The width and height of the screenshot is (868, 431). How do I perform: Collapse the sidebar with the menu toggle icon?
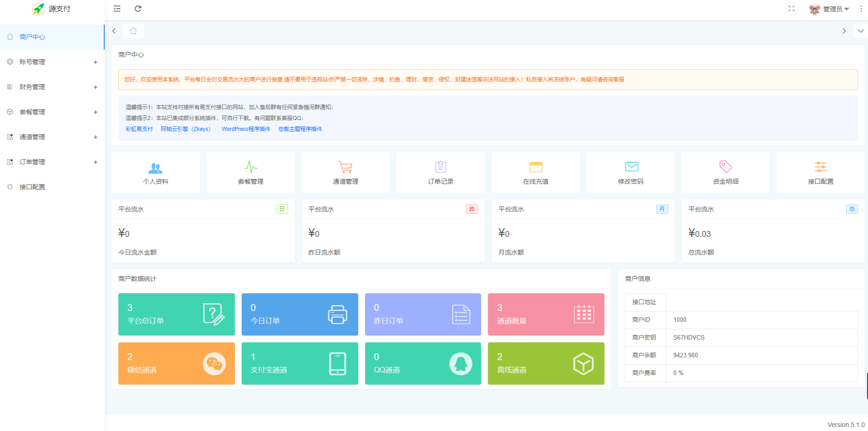117,9
